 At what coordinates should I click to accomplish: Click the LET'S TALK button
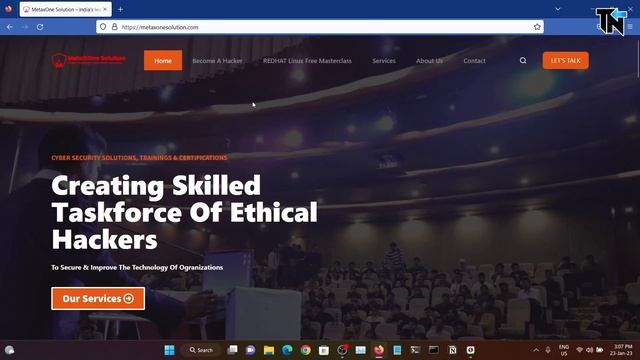point(565,60)
